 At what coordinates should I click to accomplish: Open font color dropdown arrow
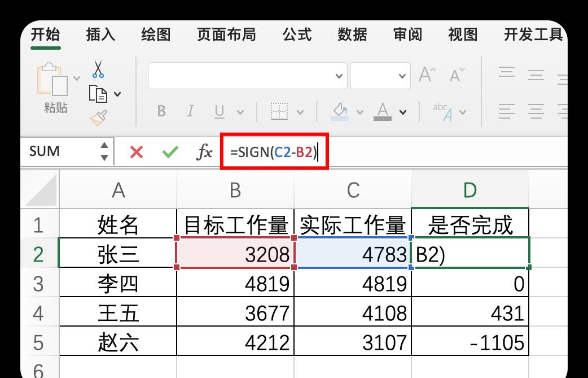403,112
